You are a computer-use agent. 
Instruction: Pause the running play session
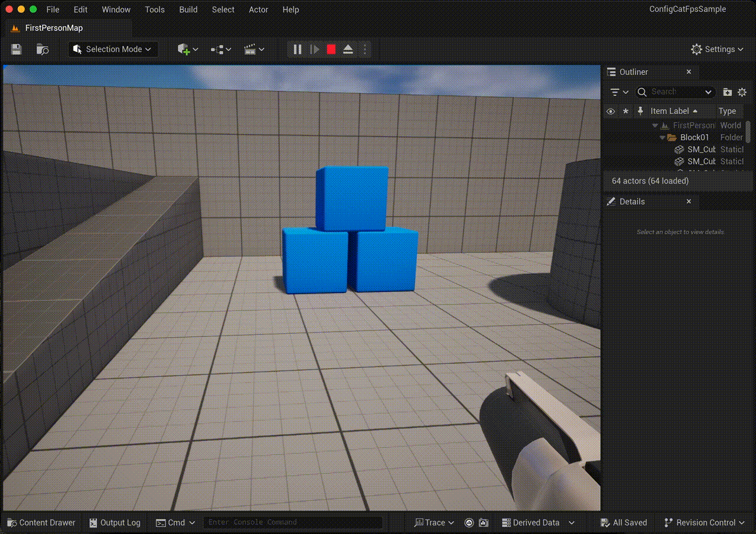click(297, 49)
